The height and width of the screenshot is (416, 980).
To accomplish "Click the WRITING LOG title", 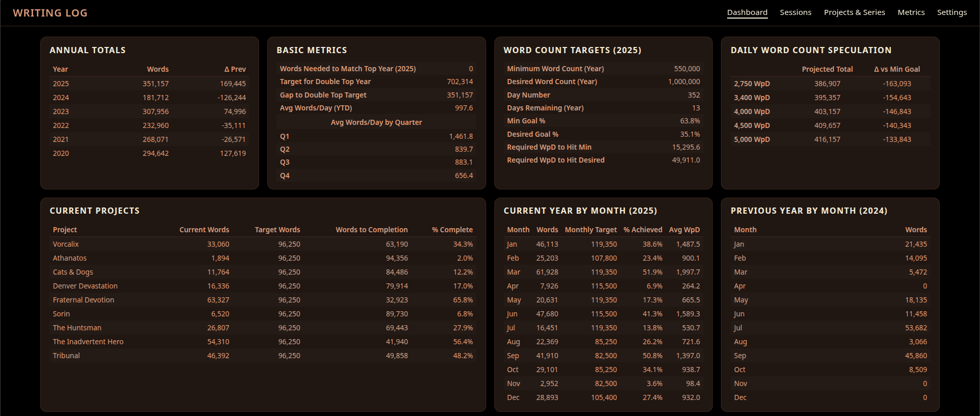I will [50, 13].
